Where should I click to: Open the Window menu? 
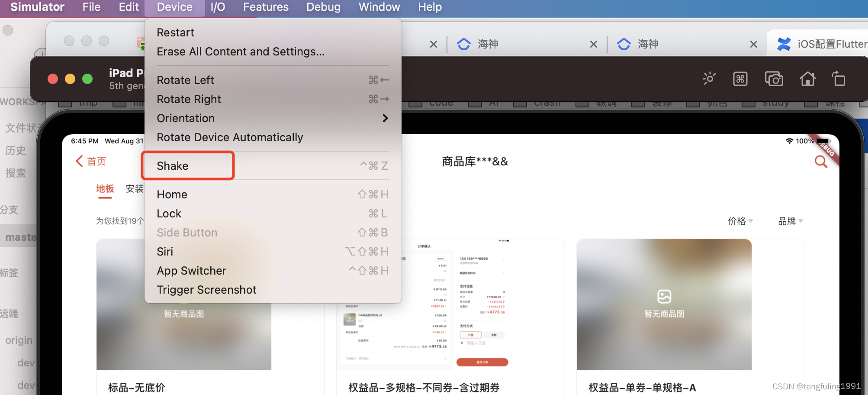pos(379,7)
